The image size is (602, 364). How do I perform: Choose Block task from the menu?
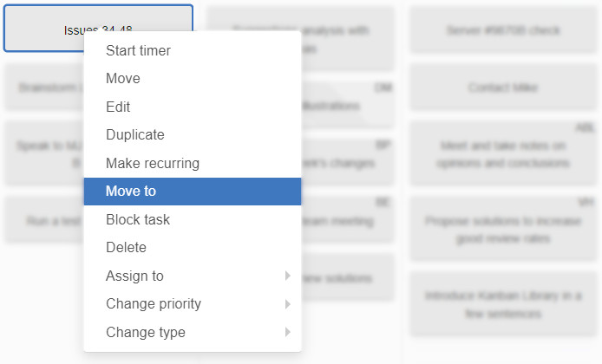click(138, 220)
